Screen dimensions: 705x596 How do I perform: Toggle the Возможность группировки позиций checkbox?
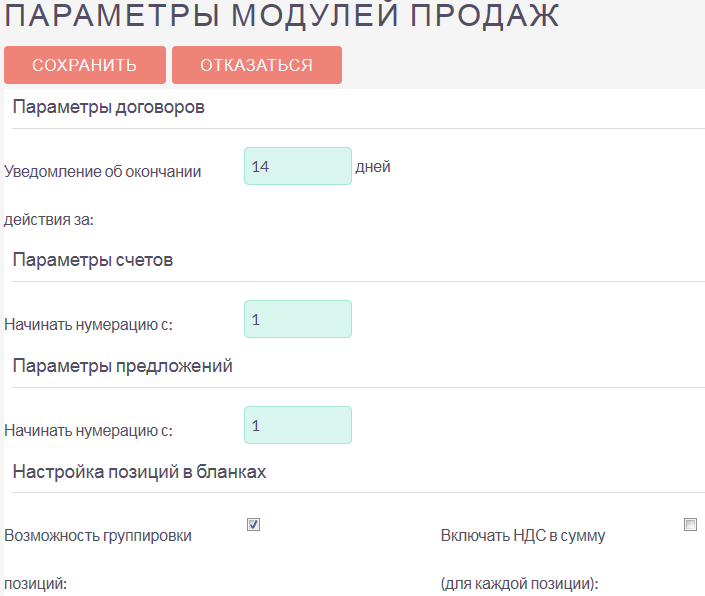pos(254,524)
